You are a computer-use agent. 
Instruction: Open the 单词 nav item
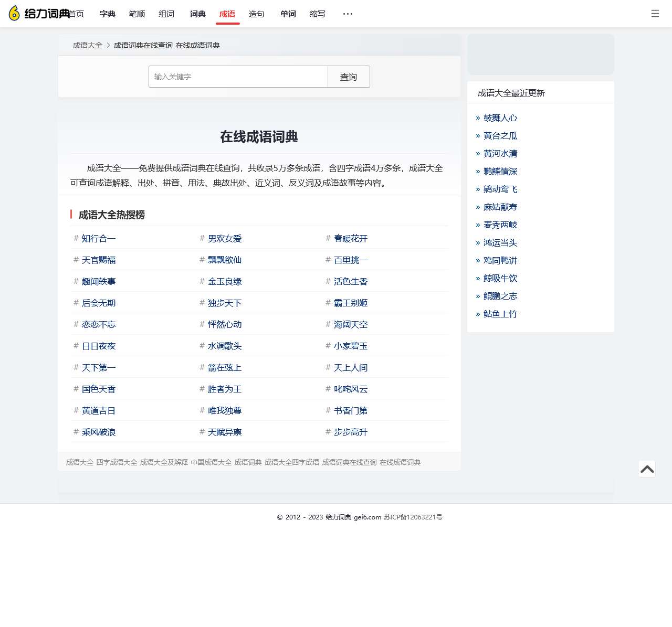pyautogui.click(x=288, y=14)
